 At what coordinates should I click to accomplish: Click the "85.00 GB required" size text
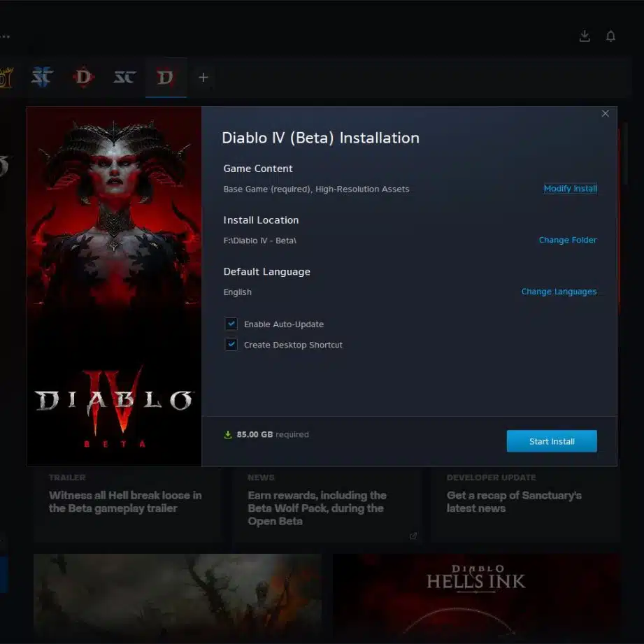point(272,434)
